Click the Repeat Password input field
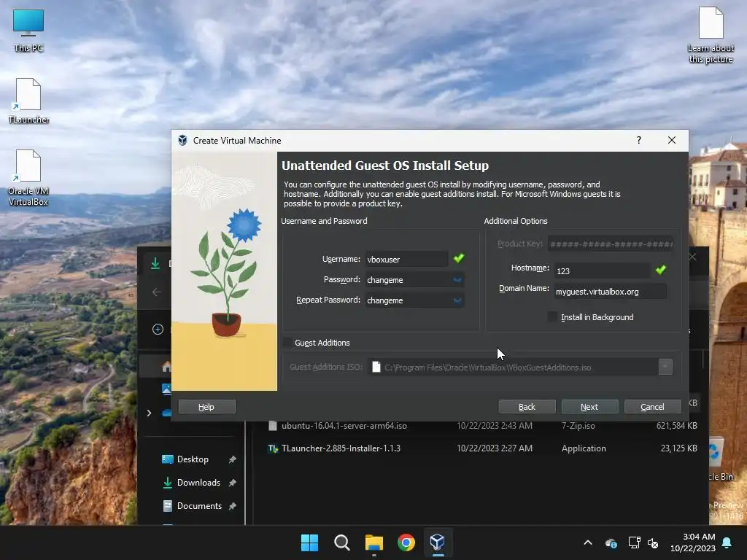This screenshot has width=747, height=560. point(414,300)
